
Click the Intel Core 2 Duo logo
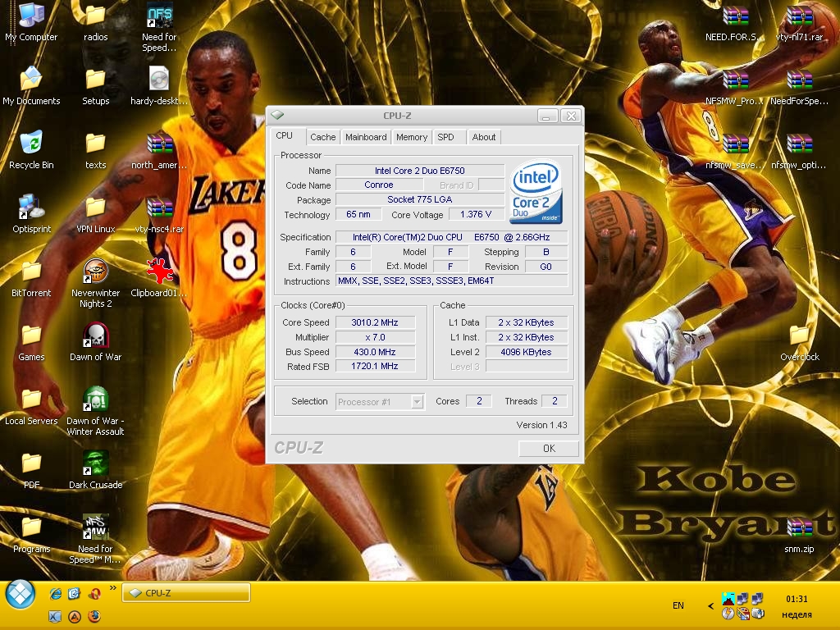pos(536,192)
